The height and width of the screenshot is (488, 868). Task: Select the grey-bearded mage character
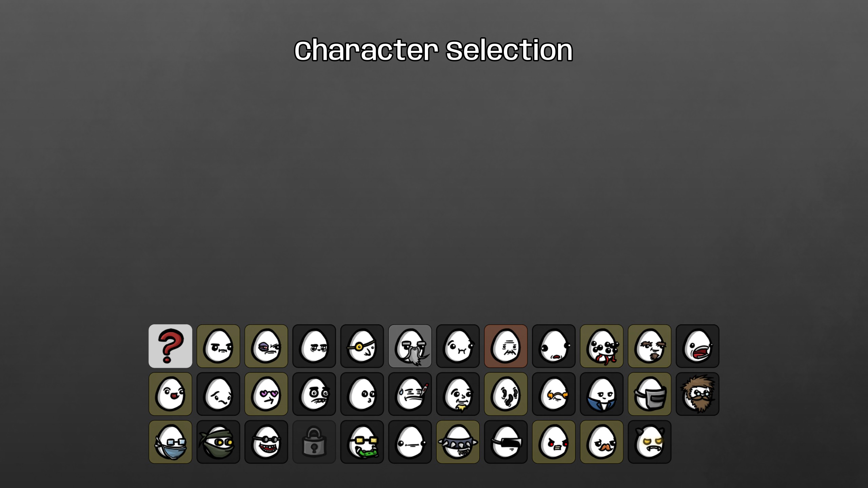[x=410, y=346]
